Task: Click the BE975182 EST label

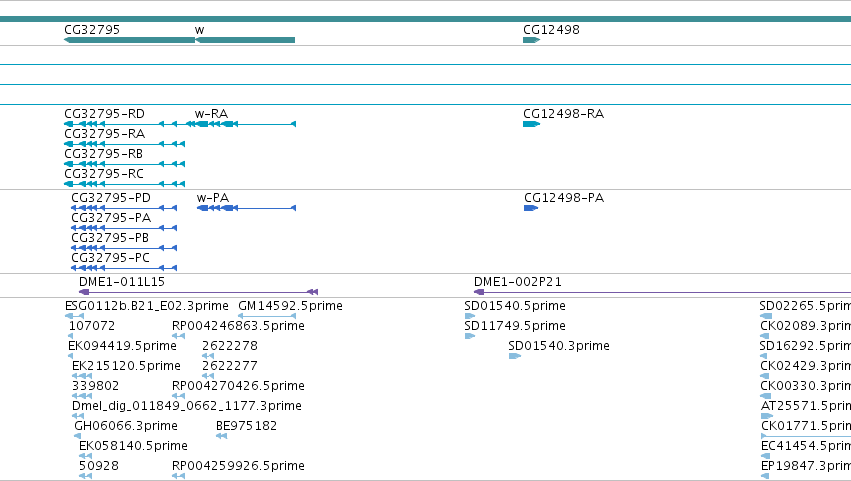Action: point(246,426)
